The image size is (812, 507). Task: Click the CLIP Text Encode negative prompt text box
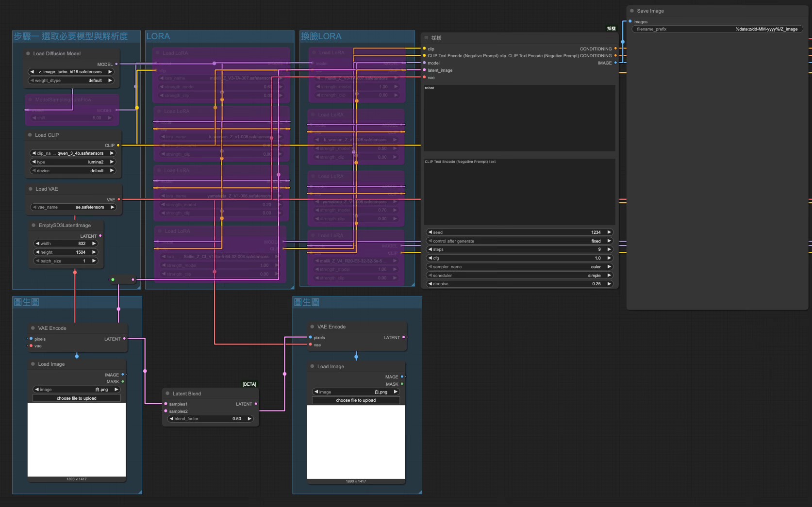tap(519, 192)
